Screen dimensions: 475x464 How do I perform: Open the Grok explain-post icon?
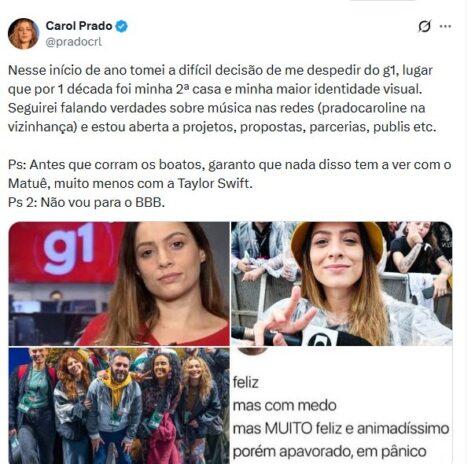(424, 26)
